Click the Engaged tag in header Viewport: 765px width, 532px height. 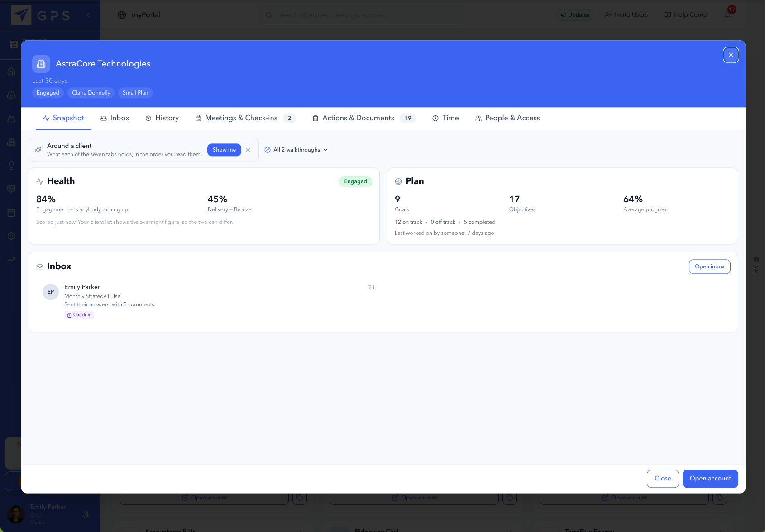click(48, 93)
